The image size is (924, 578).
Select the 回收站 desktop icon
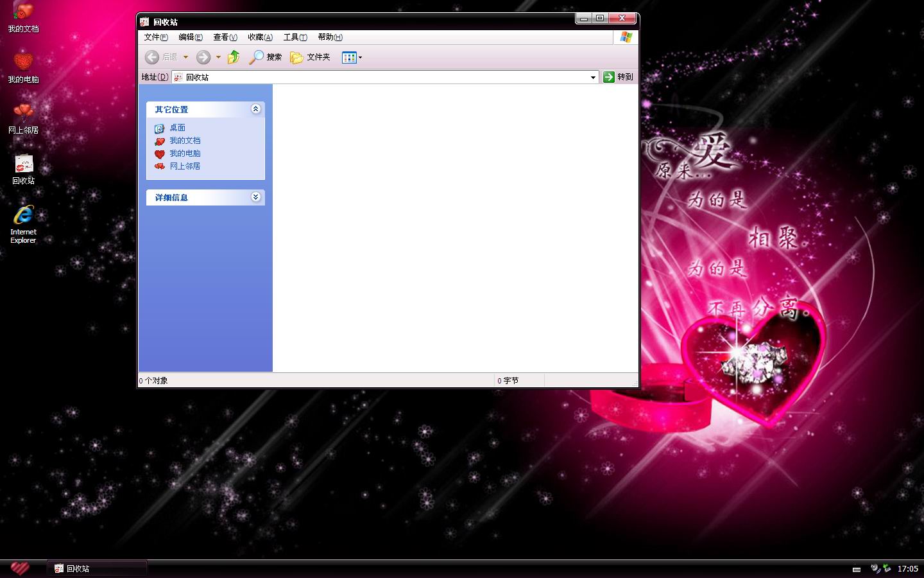[x=23, y=169]
